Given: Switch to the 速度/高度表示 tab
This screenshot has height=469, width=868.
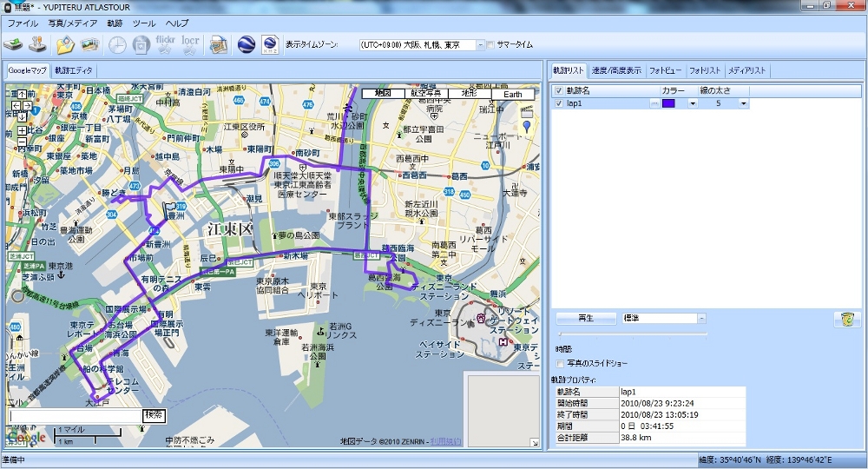Looking at the screenshot, I should [617, 70].
